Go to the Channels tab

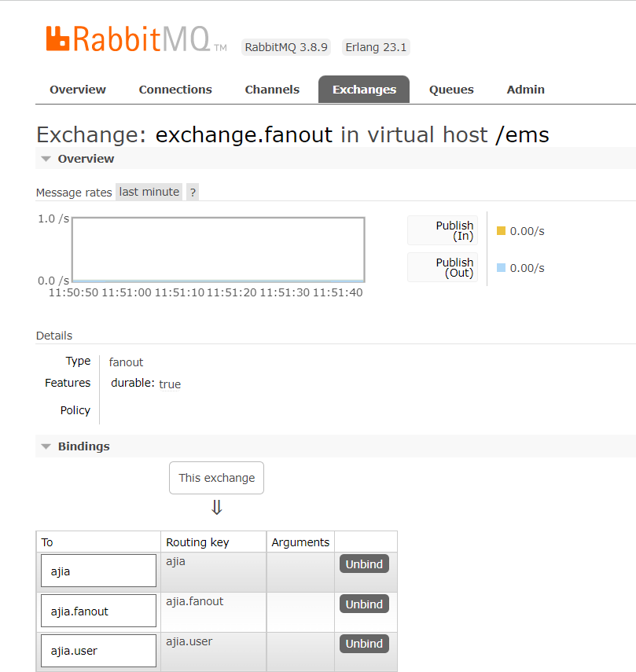pyautogui.click(x=272, y=90)
